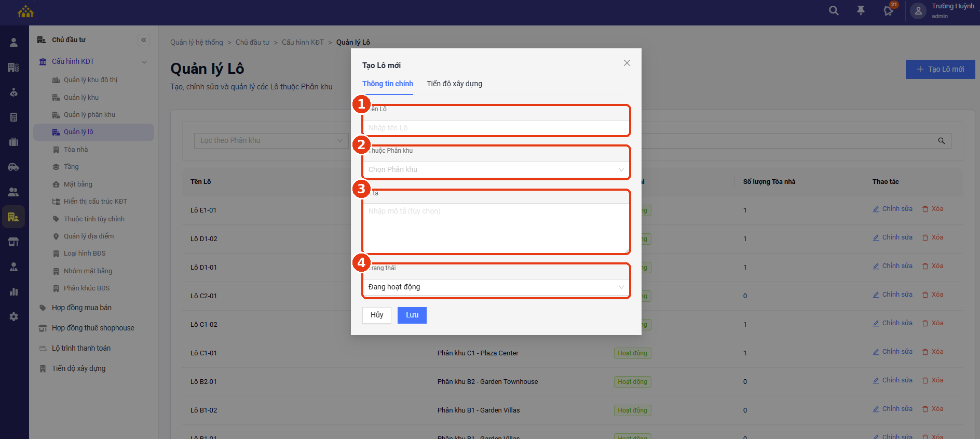Open the Trạng thái Đang hoạt động dropdown
The image size is (980, 439).
[496, 287]
